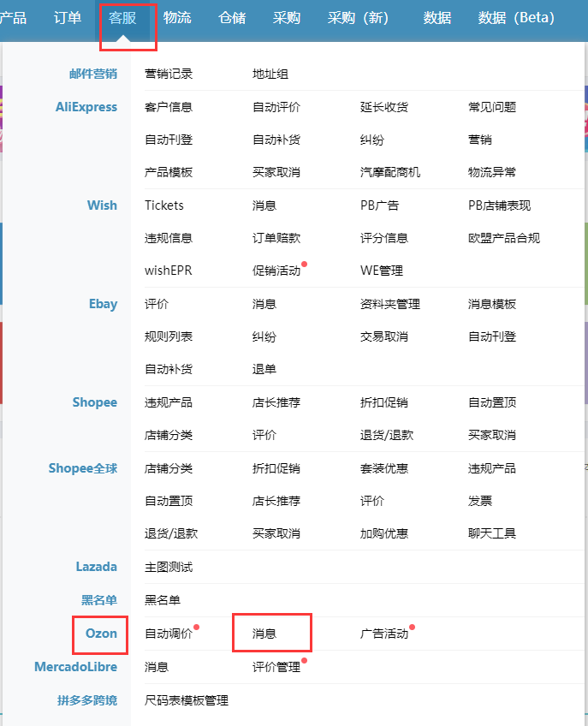
Task: Select the Shopee category heading
Action: 94,402
